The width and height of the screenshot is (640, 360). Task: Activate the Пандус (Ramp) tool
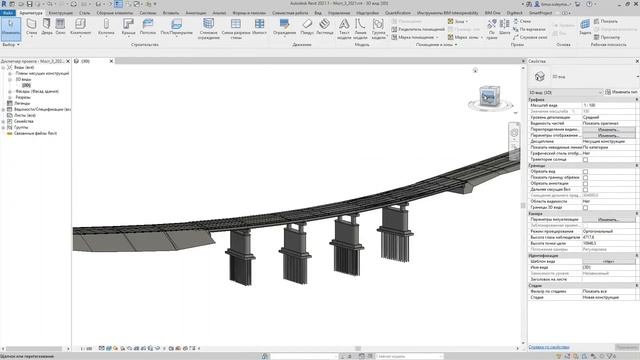(307, 27)
